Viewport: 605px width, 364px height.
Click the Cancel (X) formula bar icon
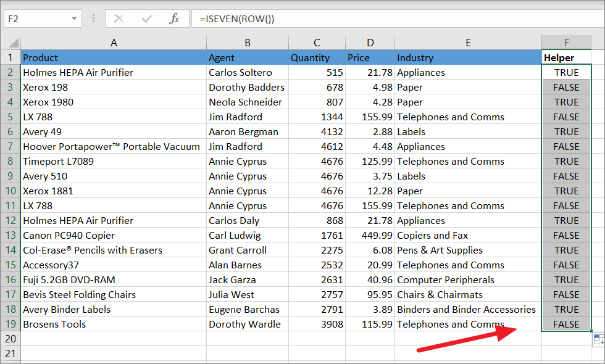(119, 19)
